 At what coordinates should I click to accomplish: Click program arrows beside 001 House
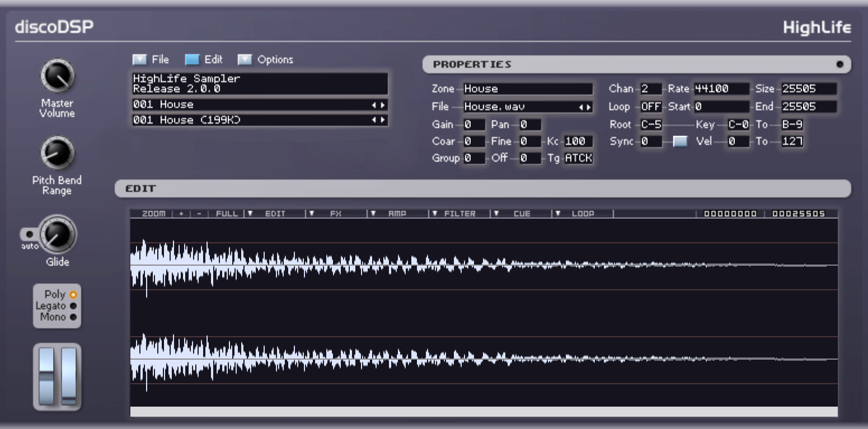coord(379,105)
